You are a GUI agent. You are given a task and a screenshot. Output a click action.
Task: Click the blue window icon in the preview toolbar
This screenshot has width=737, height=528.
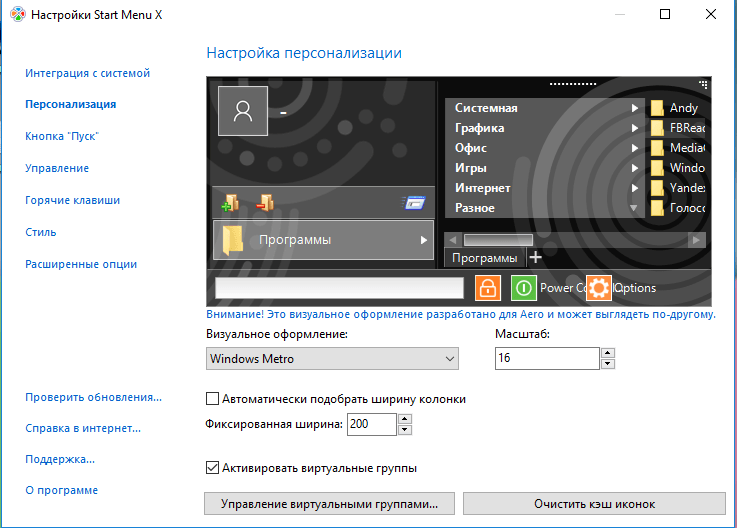tap(414, 203)
